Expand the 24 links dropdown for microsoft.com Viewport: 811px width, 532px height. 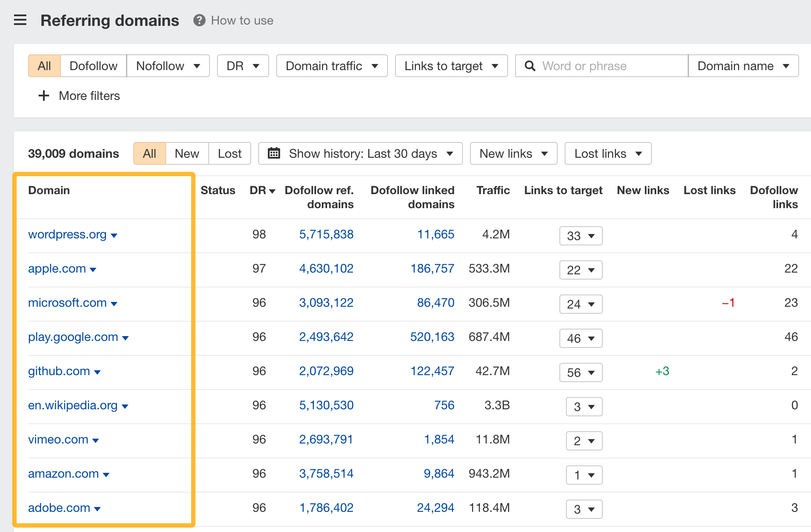click(x=581, y=304)
